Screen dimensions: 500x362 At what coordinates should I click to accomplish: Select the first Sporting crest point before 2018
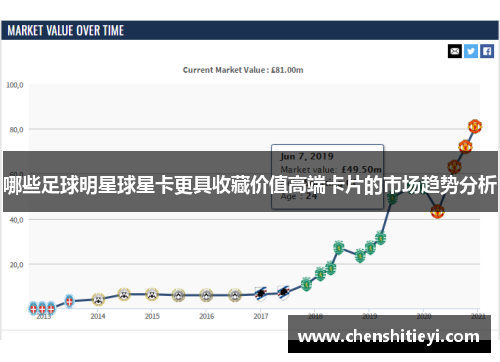306,284
